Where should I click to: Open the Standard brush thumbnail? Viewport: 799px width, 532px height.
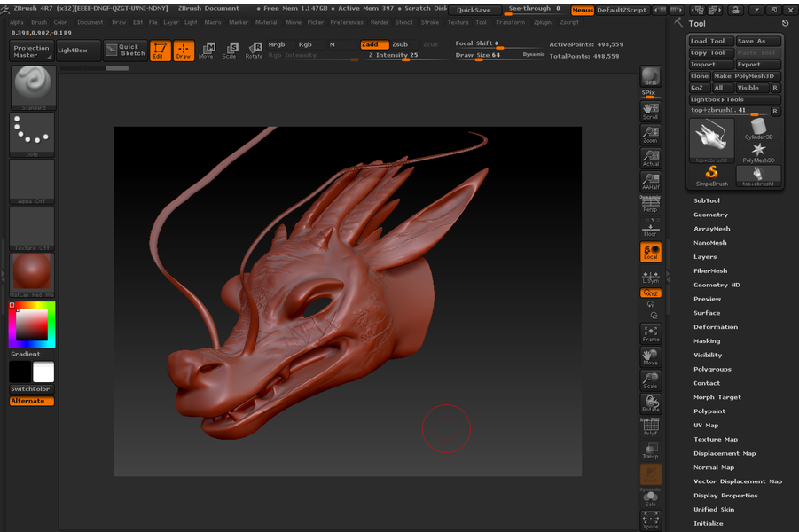coord(34,87)
